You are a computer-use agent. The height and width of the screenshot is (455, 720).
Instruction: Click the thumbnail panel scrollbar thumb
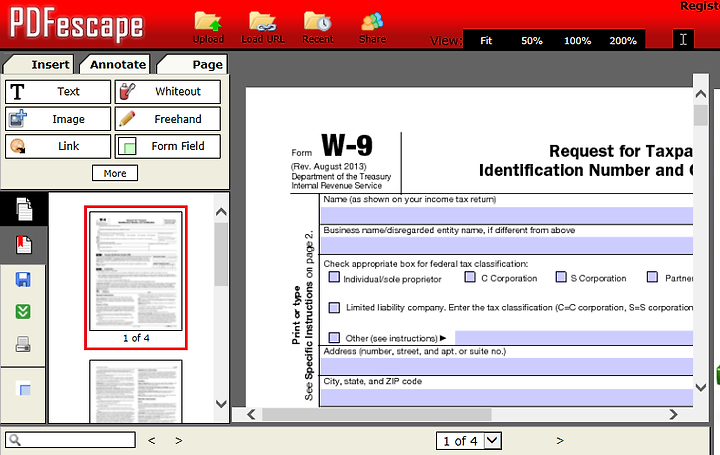point(221,254)
